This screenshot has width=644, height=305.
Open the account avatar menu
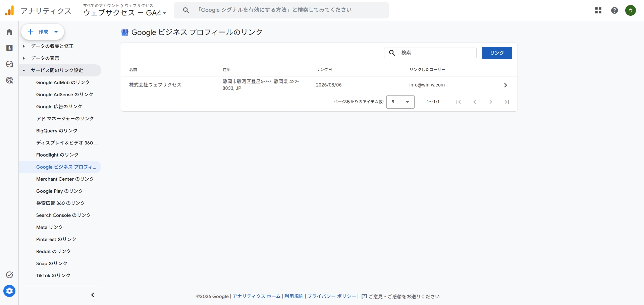pos(631,10)
